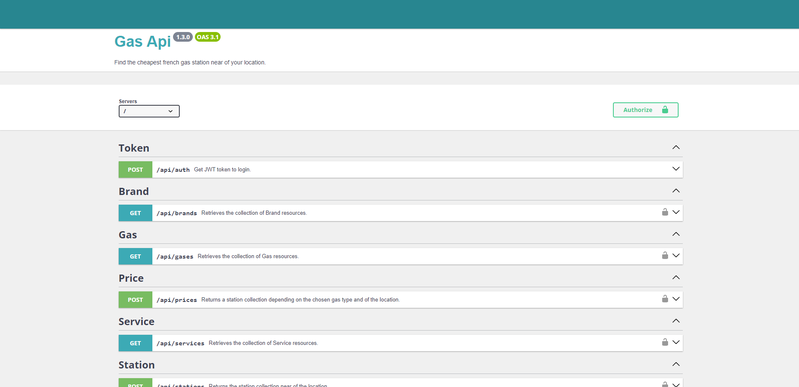This screenshot has width=799, height=387.
Task: Expand the GET /api/brands operation chevron
Action: coord(676,212)
